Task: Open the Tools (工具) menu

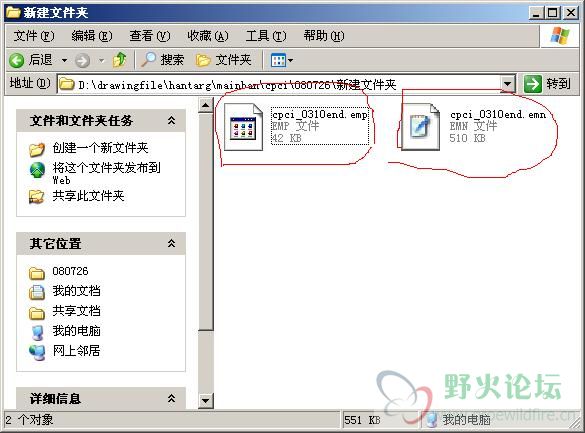Action: coord(266,36)
